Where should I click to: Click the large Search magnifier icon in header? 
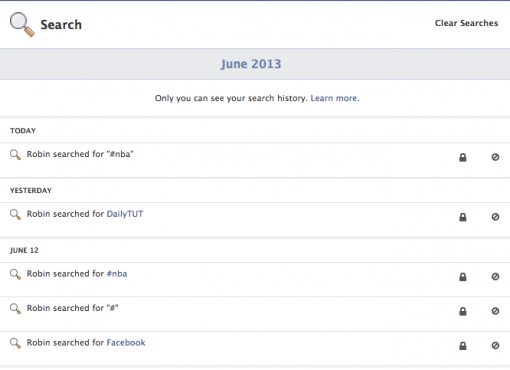pos(22,24)
